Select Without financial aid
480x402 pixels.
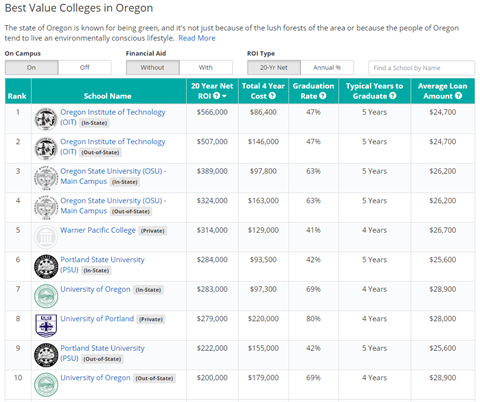[x=152, y=68]
